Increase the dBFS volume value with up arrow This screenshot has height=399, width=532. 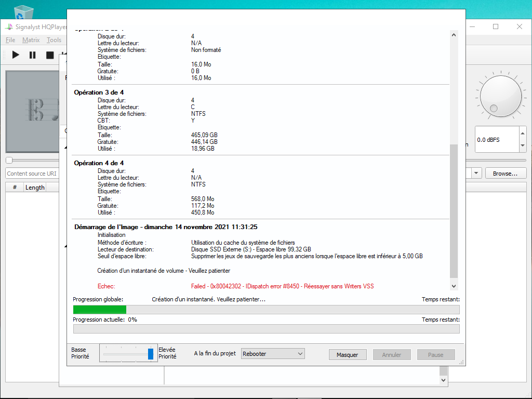coord(523,133)
